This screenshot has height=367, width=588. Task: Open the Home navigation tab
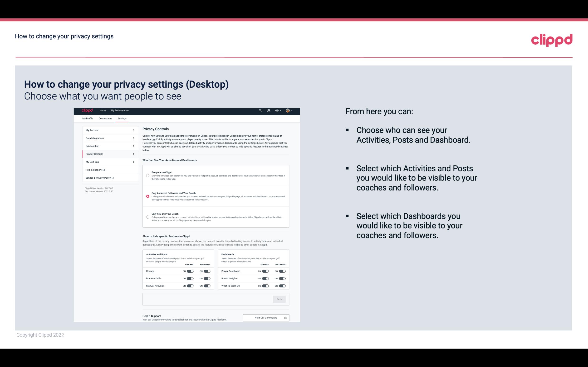[103, 110]
